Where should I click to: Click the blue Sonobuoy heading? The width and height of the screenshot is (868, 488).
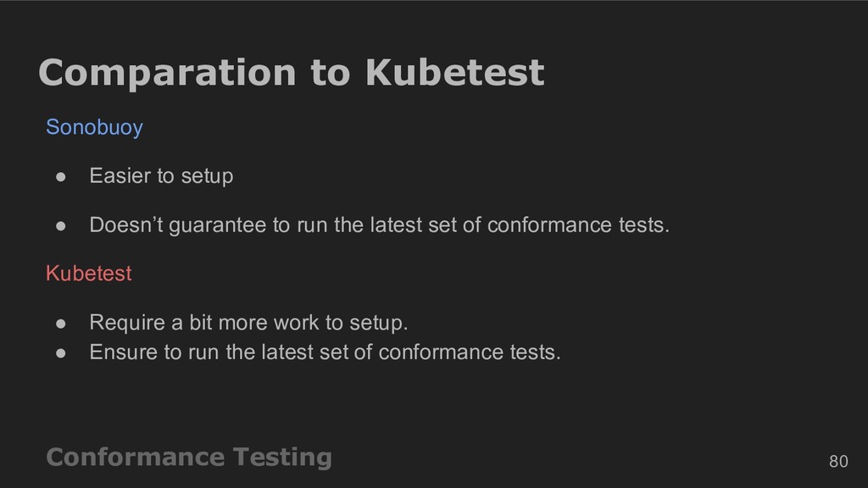(x=94, y=128)
